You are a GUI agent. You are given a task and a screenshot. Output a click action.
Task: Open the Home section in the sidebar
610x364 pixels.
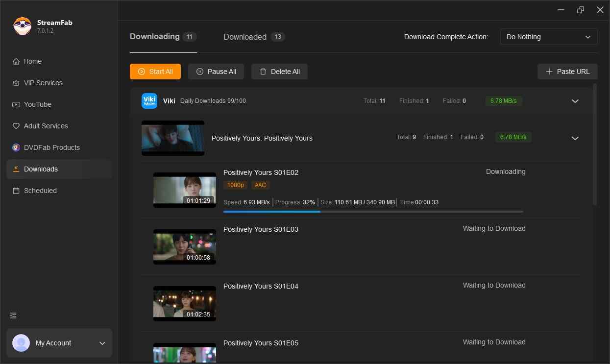[x=32, y=61]
